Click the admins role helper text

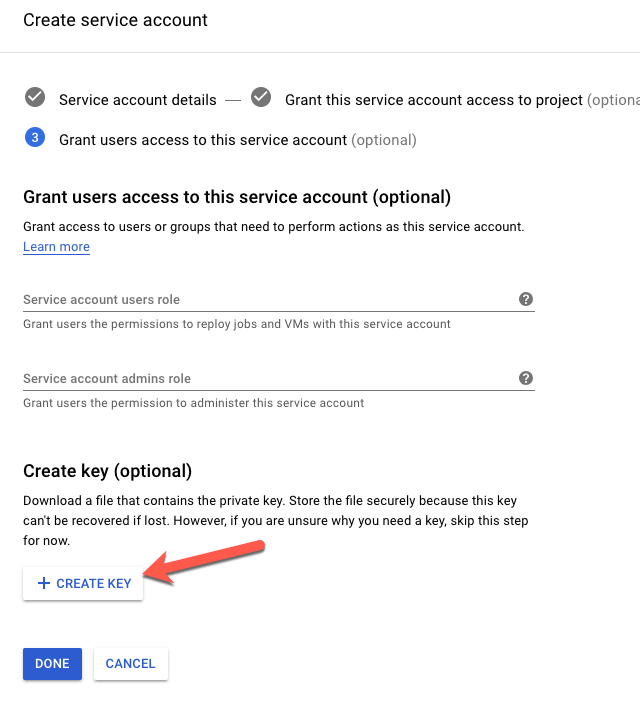[x=193, y=403]
